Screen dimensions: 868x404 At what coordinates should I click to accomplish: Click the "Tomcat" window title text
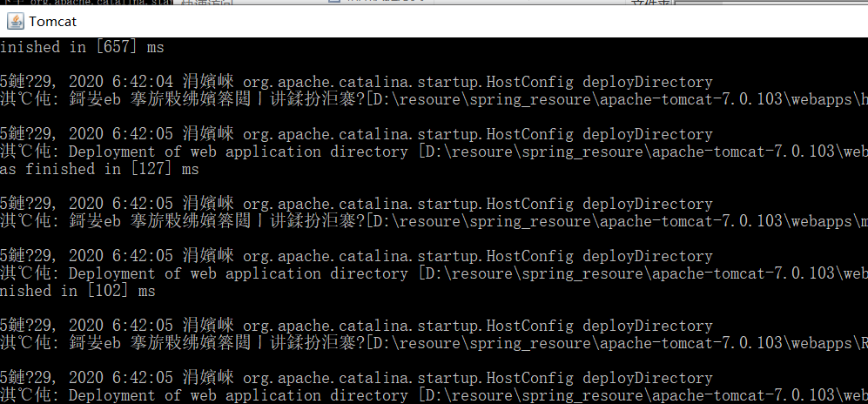tap(52, 22)
